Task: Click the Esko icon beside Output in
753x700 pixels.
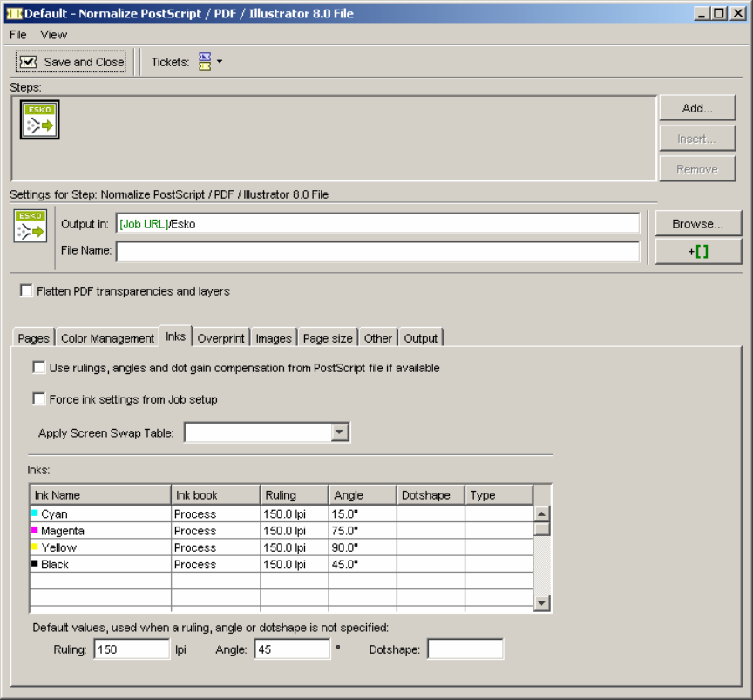Action: (31, 227)
